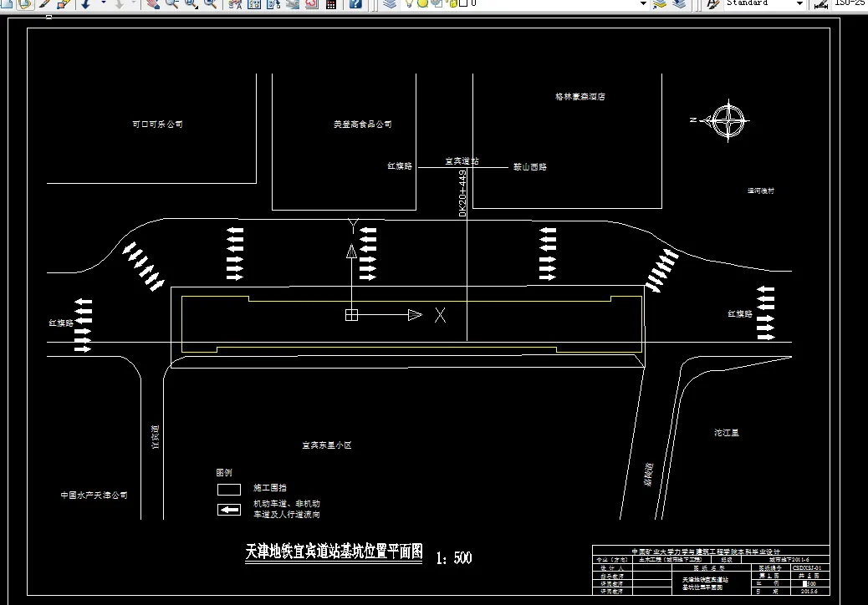Toggle layer 0 viewport freeze icon
This screenshot has width=868, height=605.
point(437,3)
